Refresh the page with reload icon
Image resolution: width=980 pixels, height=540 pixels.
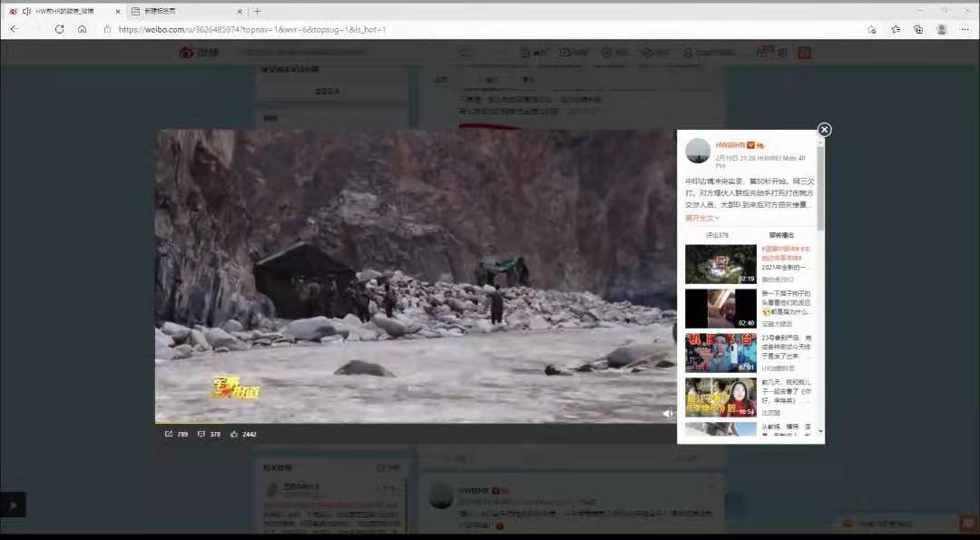(x=59, y=29)
